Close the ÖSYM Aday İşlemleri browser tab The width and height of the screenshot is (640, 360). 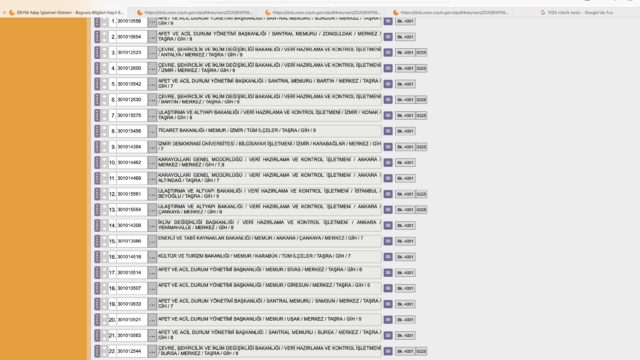pyautogui.click(x=4, y=13)
